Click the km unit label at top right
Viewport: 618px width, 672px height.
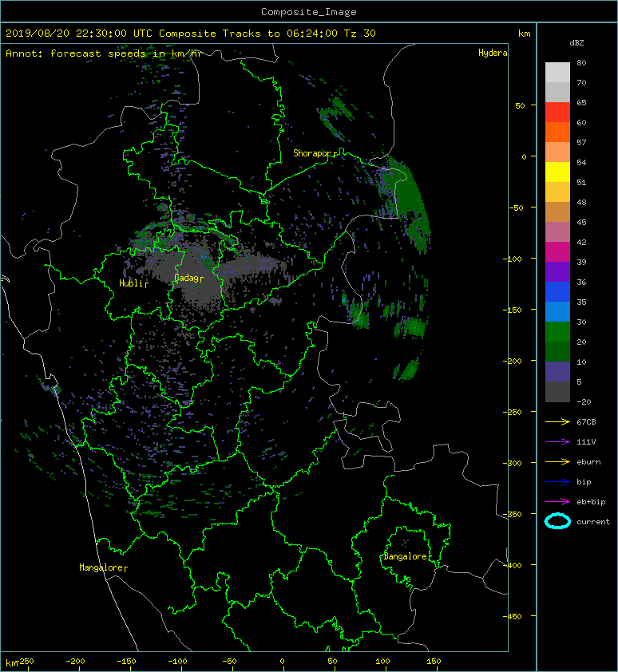point(524,34)
